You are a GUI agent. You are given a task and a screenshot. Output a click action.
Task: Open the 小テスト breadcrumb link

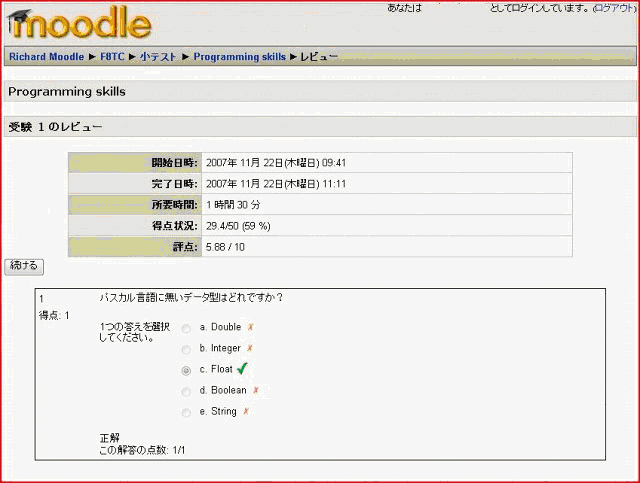pos(158,57)
